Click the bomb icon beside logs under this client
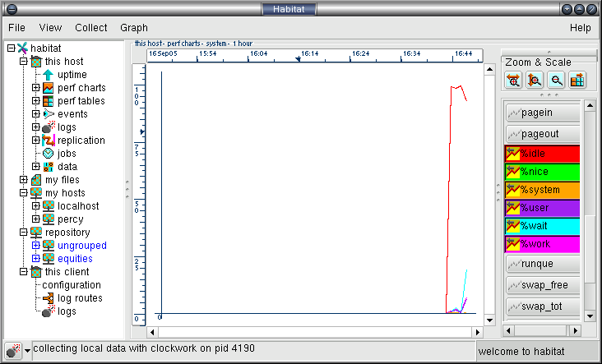This screenshot has width=602, height=364. point(48,311)
